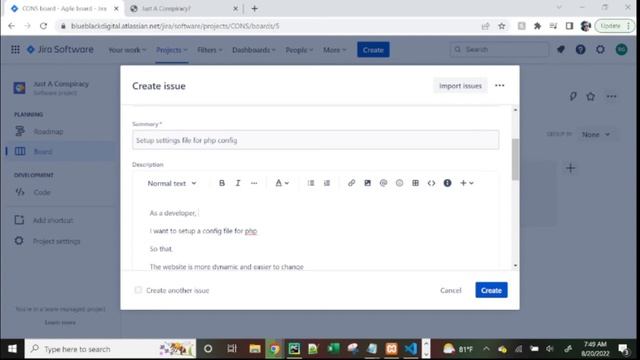640x360 pixels.
Task: Open the user profile avatar
Action: point(621,50)
